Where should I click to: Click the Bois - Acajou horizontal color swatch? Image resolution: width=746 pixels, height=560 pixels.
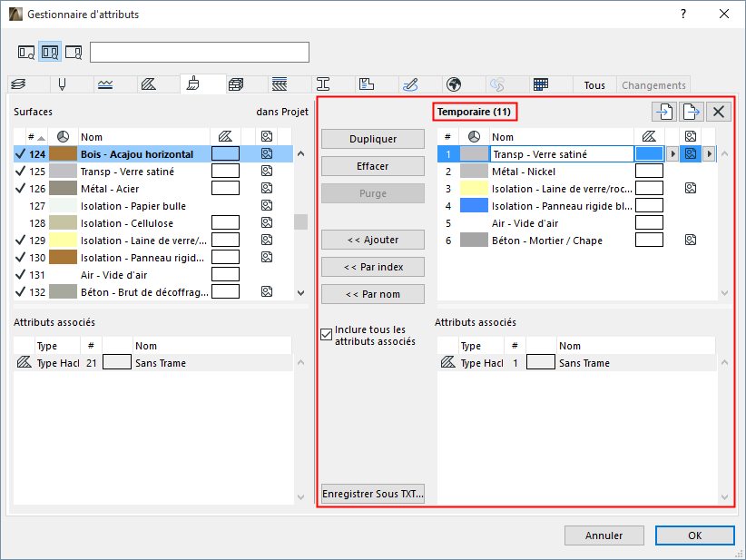pyautogui.click(x=63, y=153)
